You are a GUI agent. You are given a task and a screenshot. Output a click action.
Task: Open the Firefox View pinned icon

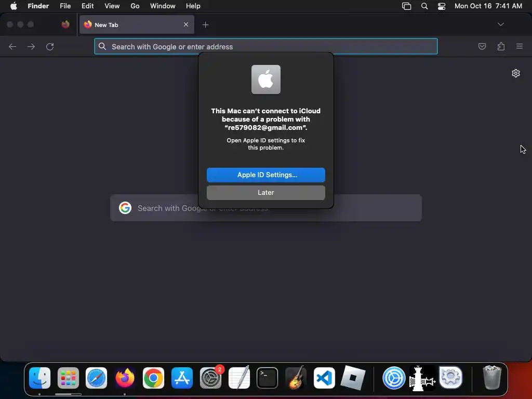tap(65, 24)
